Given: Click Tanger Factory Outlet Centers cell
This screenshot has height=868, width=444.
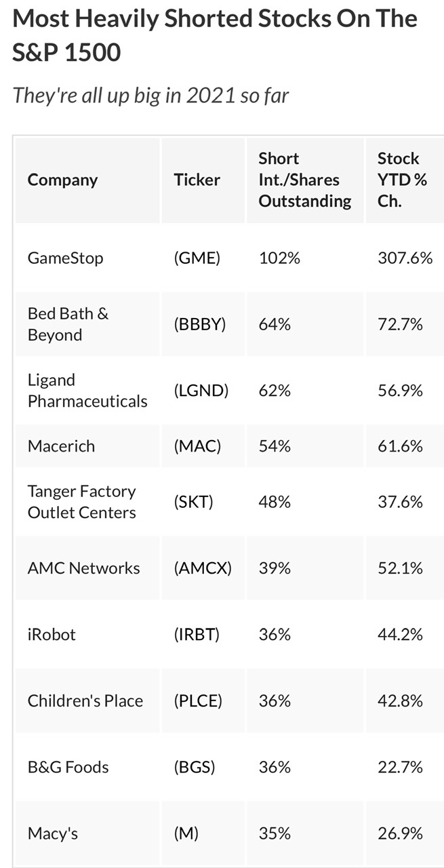Looking at the screenshot, I should tap(81, 502).
